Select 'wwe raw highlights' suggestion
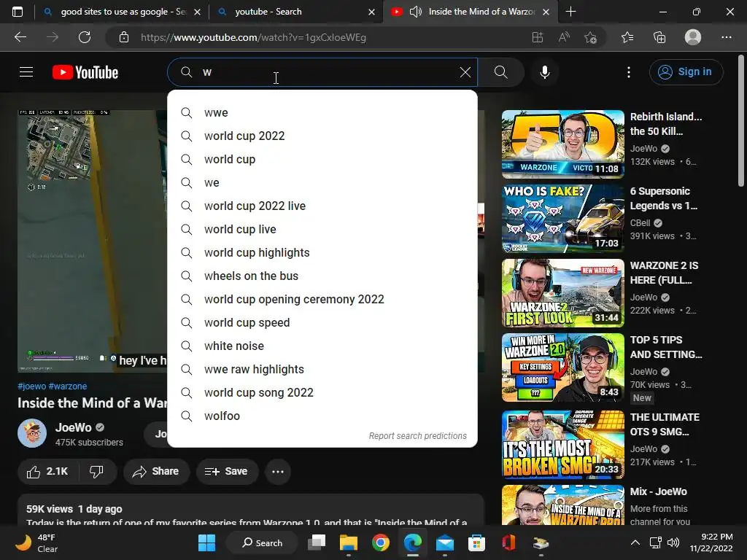 pos(322,370)
